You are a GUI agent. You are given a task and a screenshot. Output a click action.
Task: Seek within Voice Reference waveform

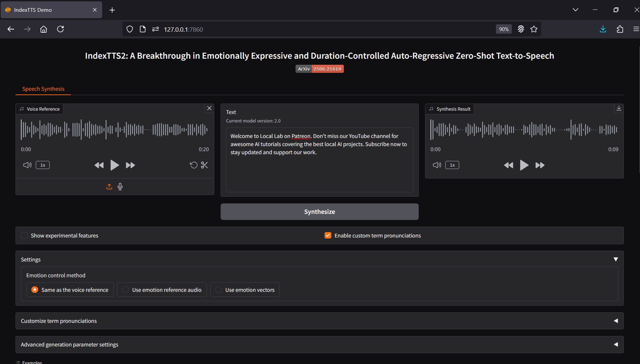115,130
